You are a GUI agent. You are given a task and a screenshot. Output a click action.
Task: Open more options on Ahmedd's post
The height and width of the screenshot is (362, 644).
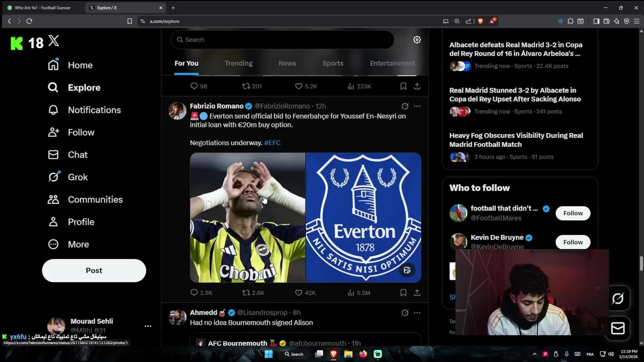(417, 313)
